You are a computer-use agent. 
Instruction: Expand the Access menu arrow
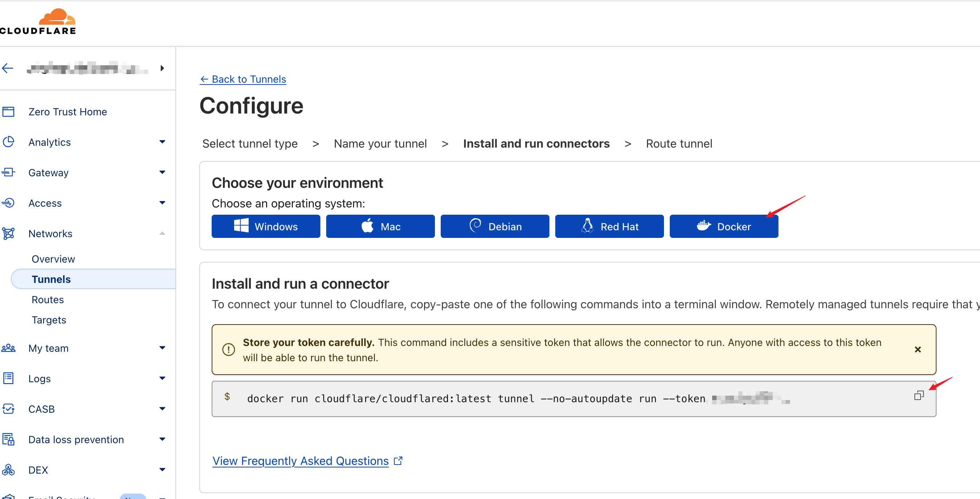pos(162,203)
